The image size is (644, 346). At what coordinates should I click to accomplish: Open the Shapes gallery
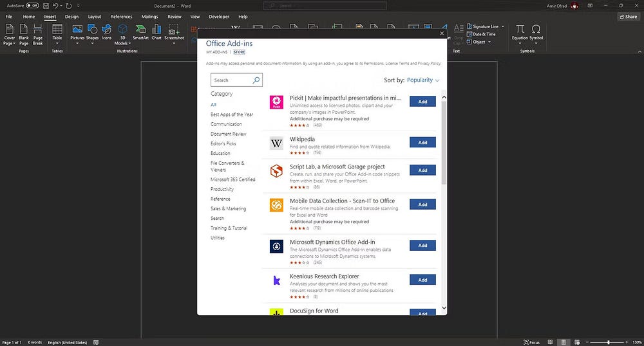(92, 35)
